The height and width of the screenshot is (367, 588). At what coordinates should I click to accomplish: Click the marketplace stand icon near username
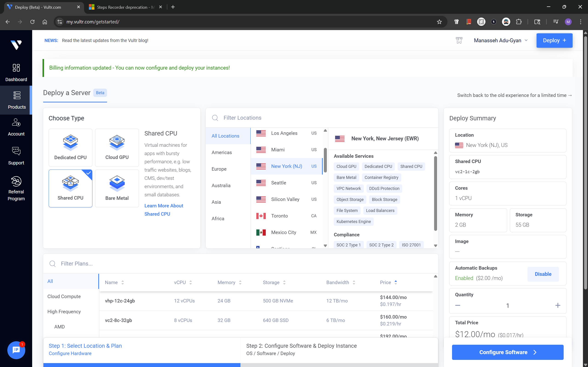[x=459, y=40]
